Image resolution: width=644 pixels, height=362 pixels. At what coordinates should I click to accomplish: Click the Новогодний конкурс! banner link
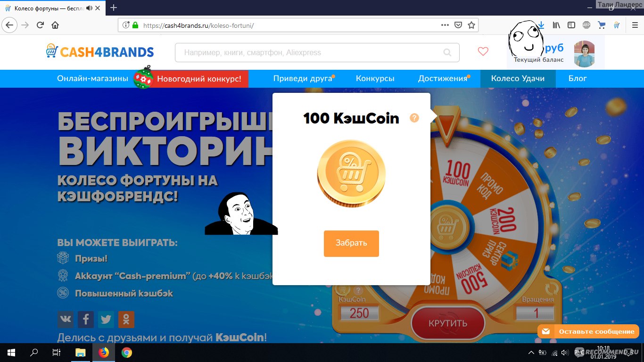[x=199, y=79]
